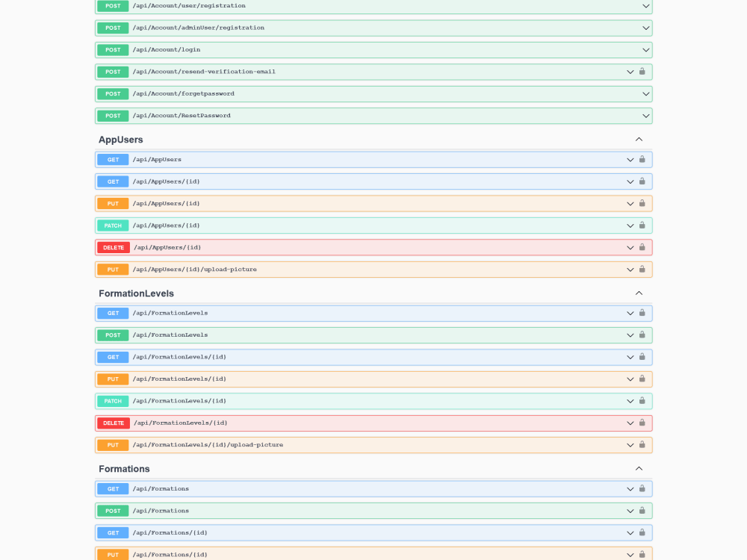Click lock on POST /api/Formations row
The width and height of the screenshot is (747, 560).
pyautogui.click(x=642, y=510)
